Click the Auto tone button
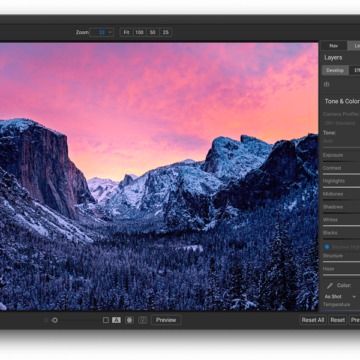This screenshot has height=360, width=360. click(328, 141)
